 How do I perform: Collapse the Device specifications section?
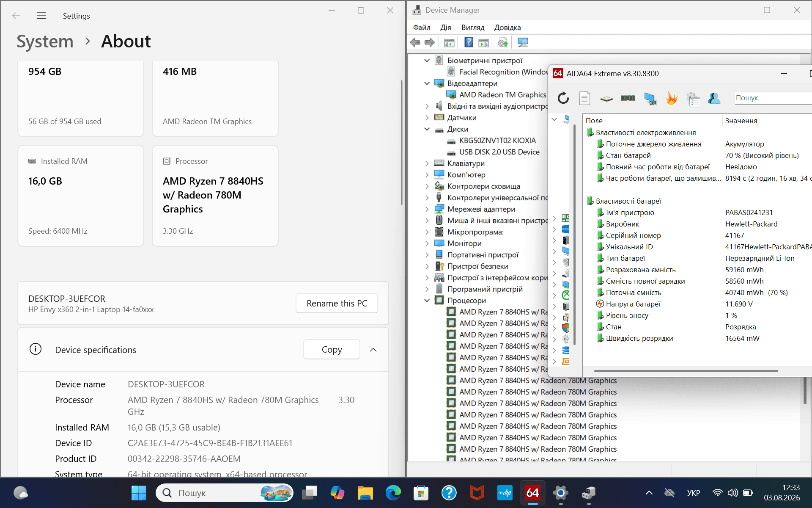tap(373, 350)
